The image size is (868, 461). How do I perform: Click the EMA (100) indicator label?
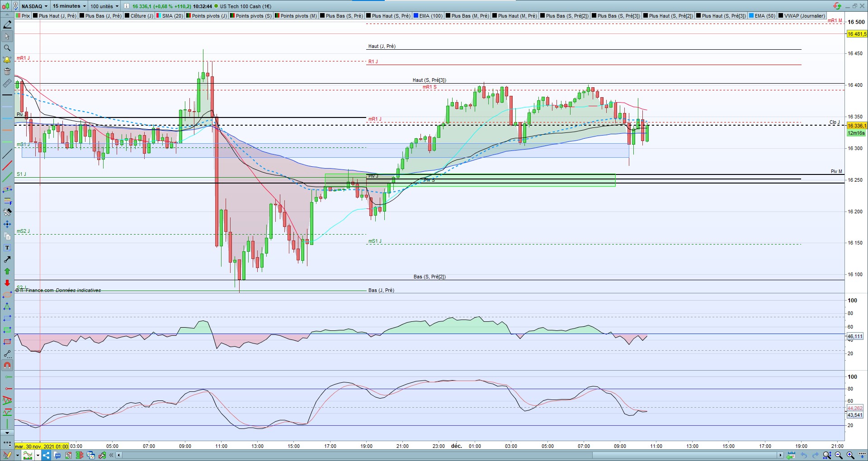[428, 16]
